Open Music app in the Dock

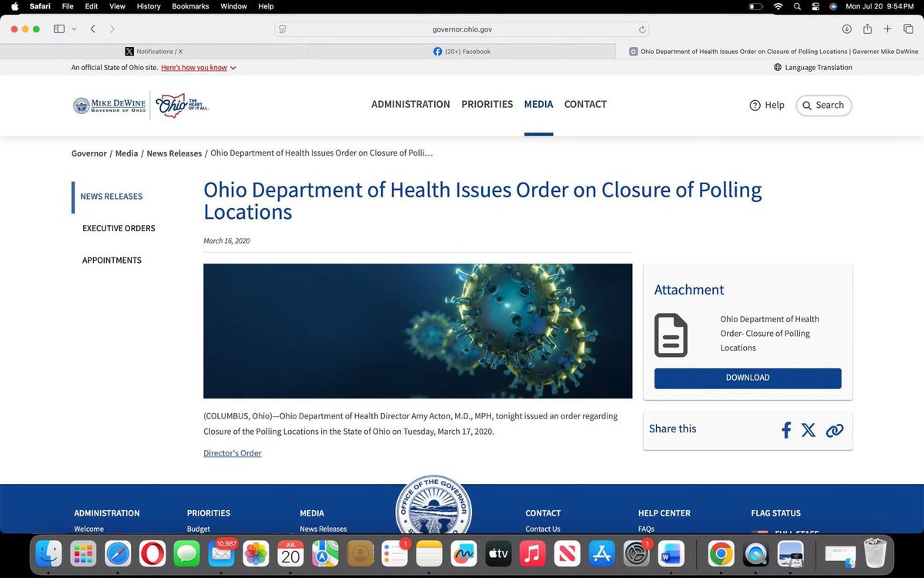tap(533, 553)
